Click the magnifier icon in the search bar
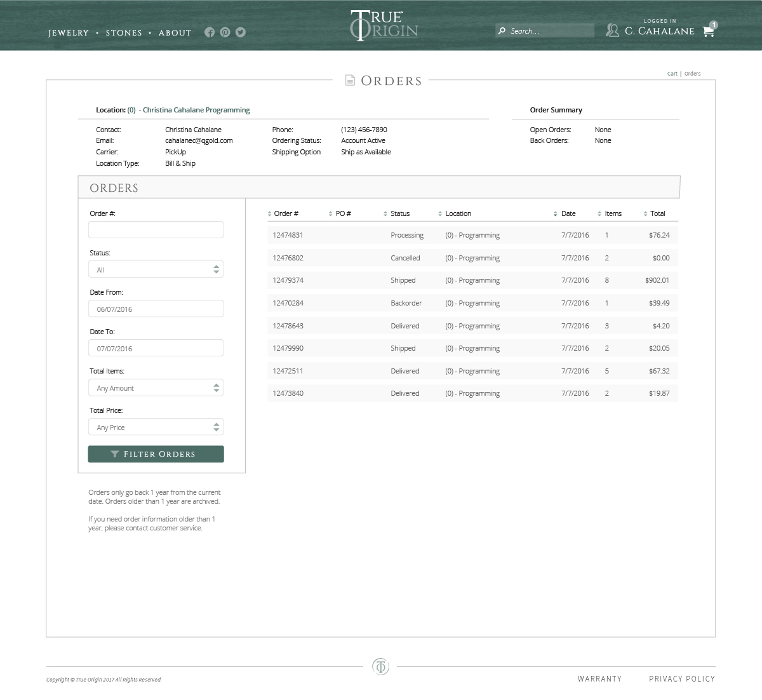This screenshot has height=700, width=762. [x=502, y=30]
